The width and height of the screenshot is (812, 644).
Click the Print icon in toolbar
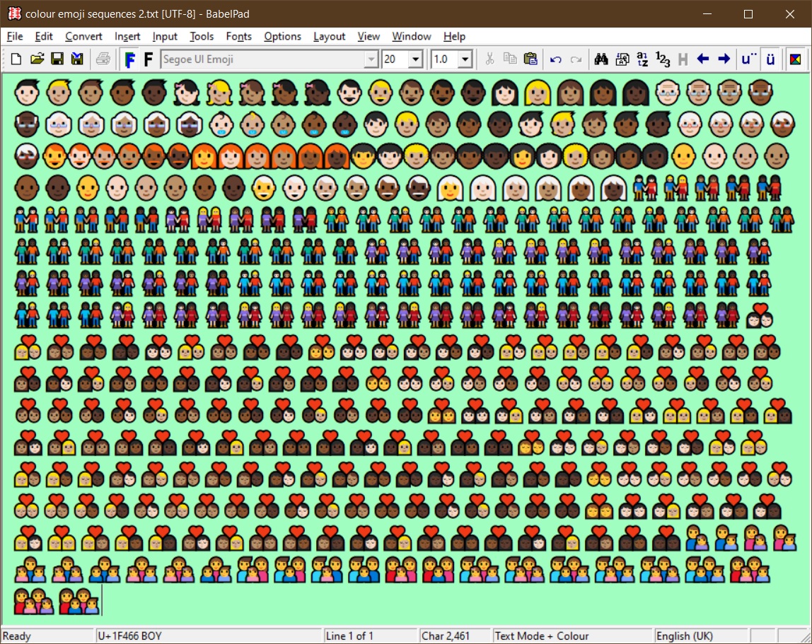(x=103, y=59)
